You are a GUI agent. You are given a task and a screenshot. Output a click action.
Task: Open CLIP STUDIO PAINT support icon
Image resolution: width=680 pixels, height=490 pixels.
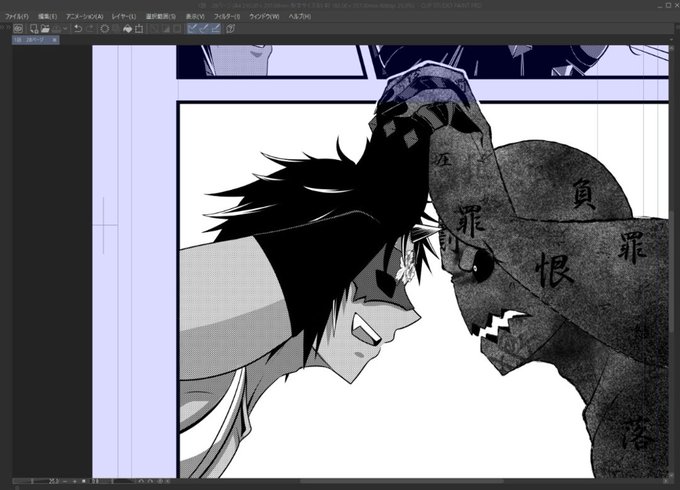[x=231, y=29]
